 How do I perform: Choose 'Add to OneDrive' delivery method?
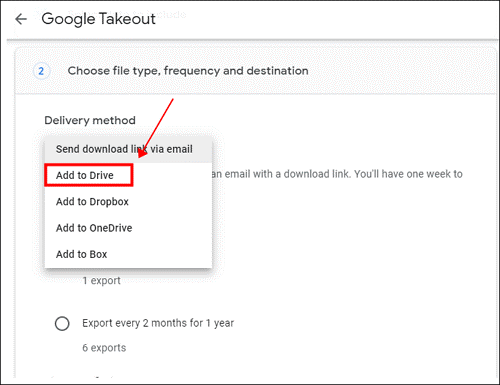click(128, 228)
